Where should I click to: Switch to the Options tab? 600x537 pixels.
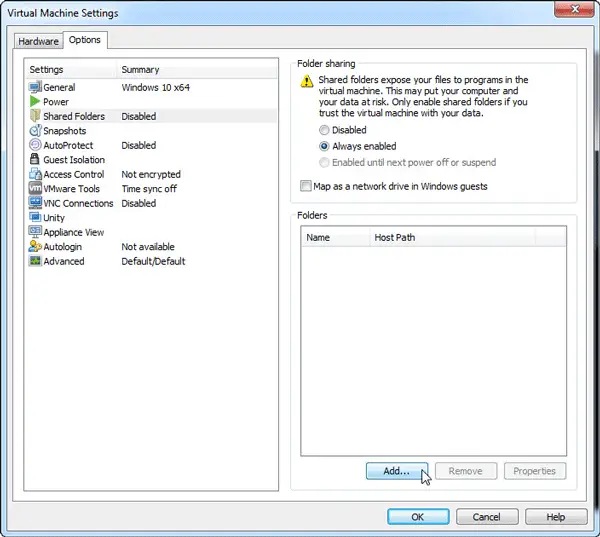pos(85,40)
